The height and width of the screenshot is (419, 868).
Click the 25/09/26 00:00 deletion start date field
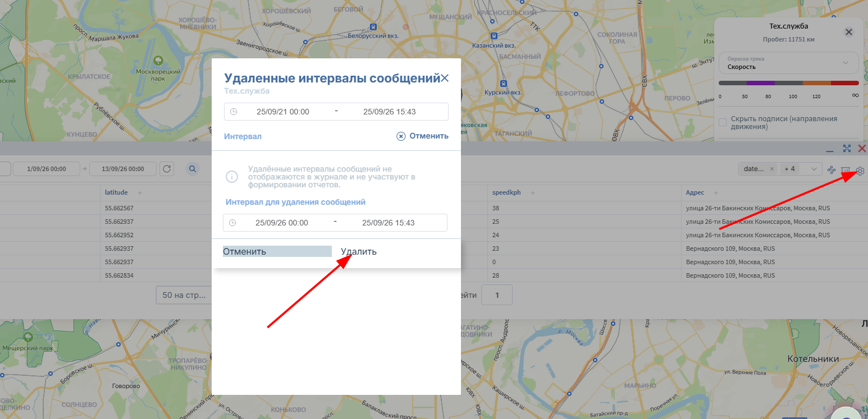(x=282, y=223)
